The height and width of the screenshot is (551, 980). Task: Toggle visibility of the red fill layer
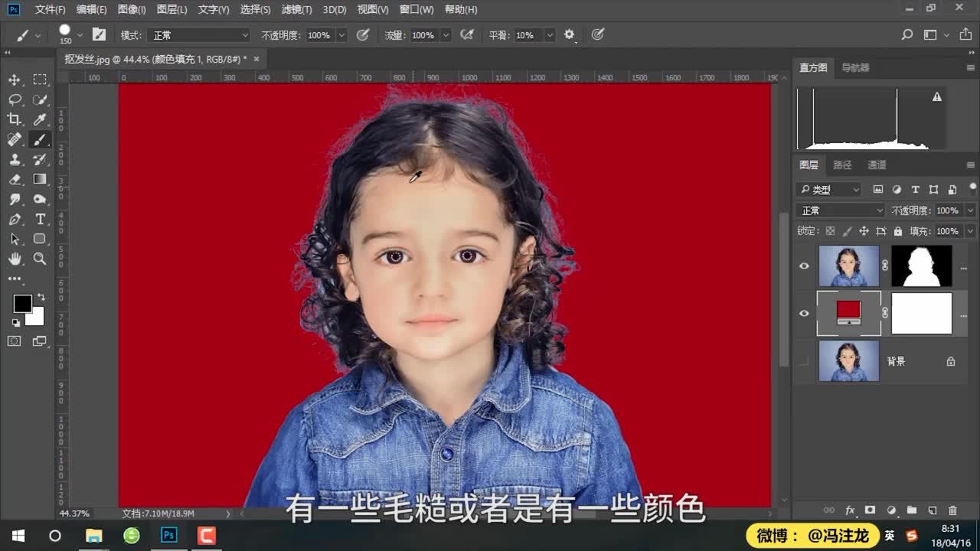(804, 313)
